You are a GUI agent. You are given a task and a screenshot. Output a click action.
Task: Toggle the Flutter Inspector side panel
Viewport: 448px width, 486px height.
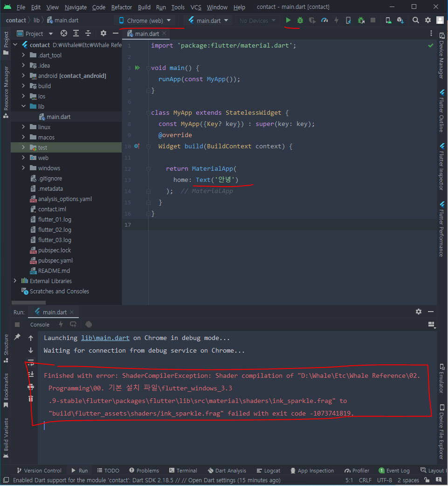pyautogui.click(x=442, y=167)
